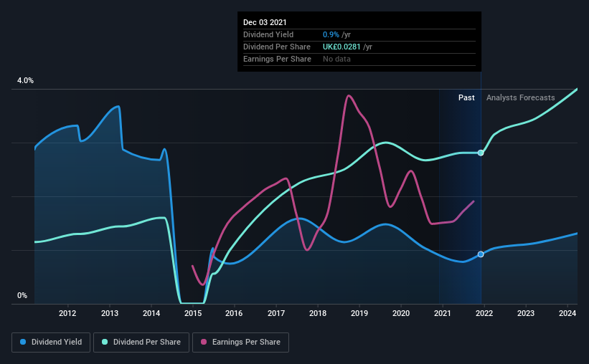Toggle the Earnings Per Share legend button
The height and width of the screenshot is (364, 589).
240,343
